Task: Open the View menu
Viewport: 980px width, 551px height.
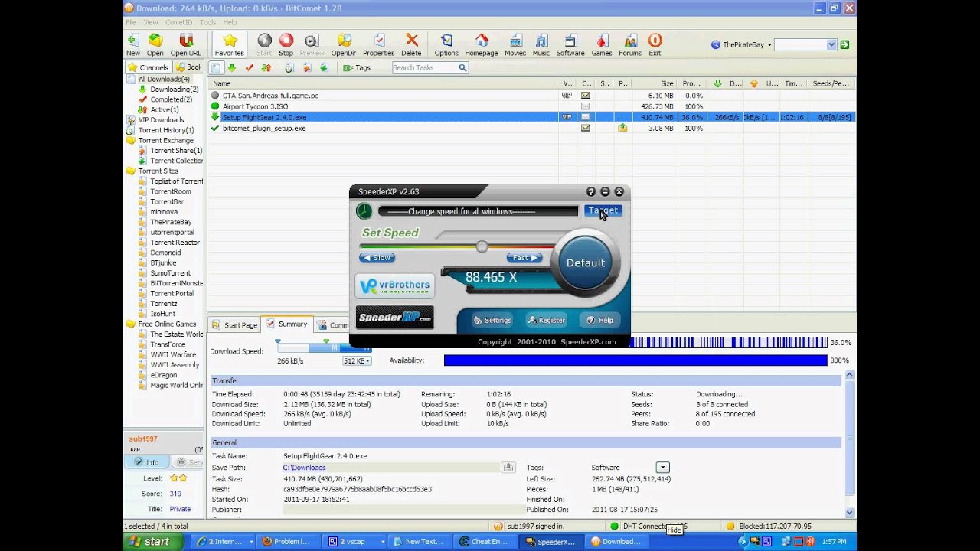Action: tap(151, 22)
